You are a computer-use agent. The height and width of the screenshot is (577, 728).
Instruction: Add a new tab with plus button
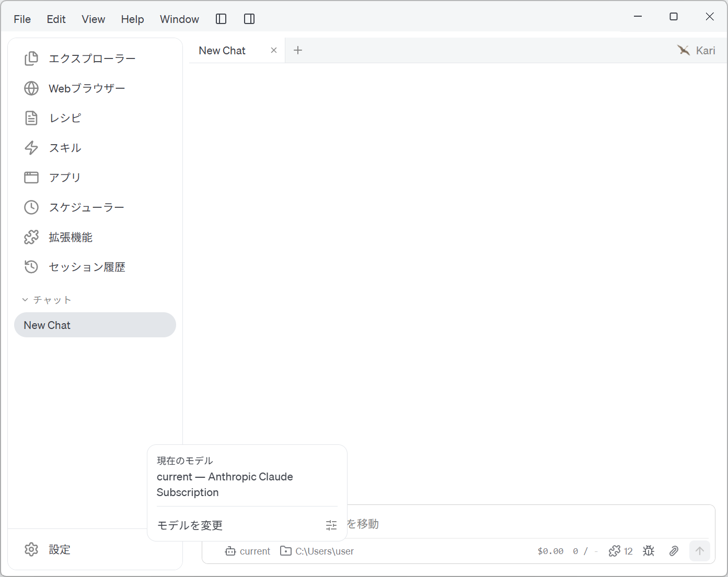298,50
